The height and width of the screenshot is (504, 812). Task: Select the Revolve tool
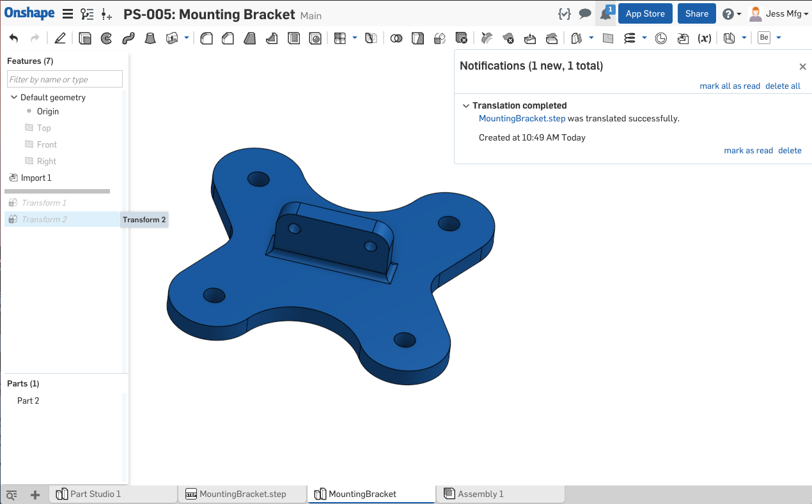coord(106,38)
